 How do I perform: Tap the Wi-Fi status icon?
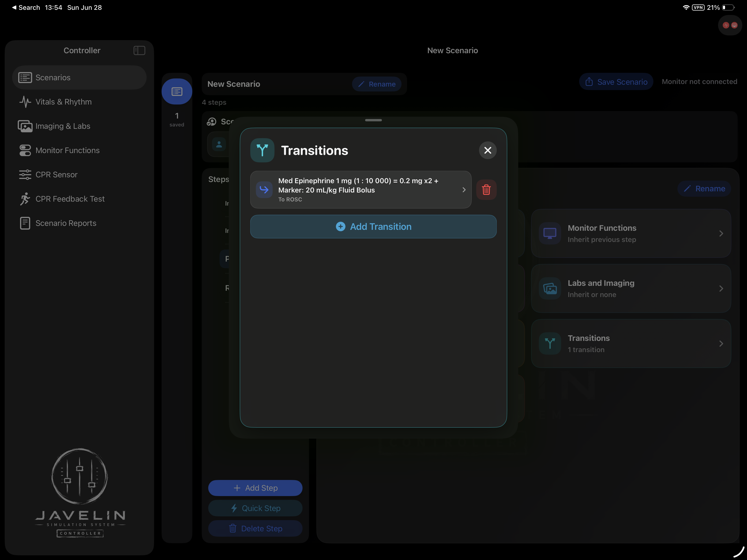686,7
